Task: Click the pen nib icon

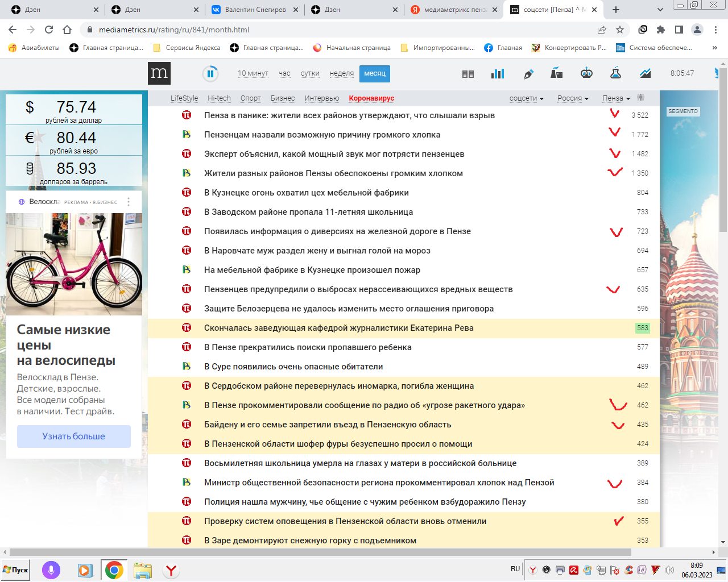Action: click(x=528, y=74)
